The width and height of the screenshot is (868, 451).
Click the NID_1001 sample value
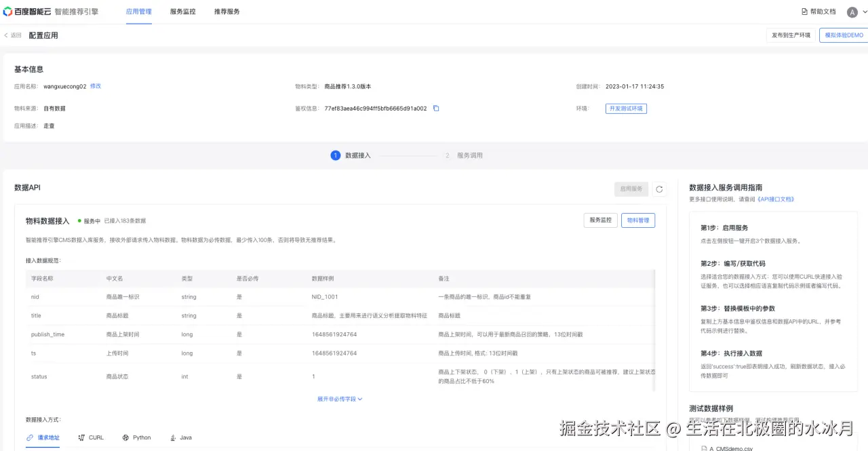coord(325,297)
